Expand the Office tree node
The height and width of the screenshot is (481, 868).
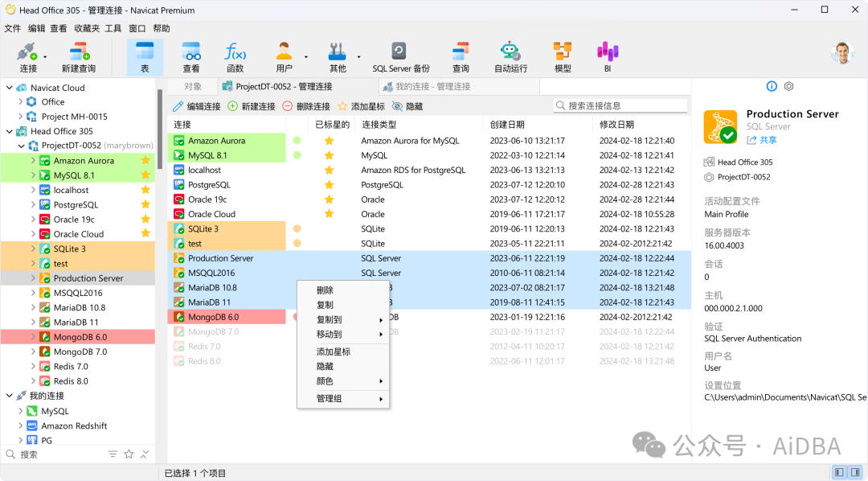pyautogui.click(x=20, y=102)
